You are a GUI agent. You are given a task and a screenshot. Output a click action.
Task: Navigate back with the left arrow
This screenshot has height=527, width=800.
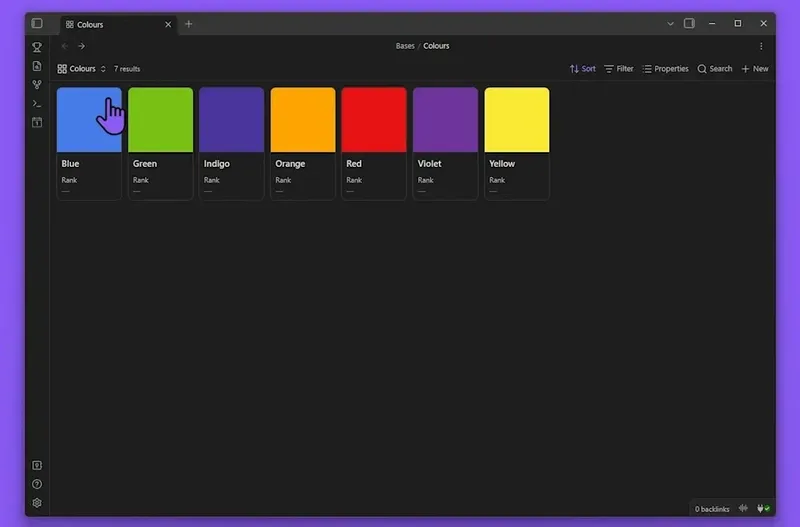65,46
